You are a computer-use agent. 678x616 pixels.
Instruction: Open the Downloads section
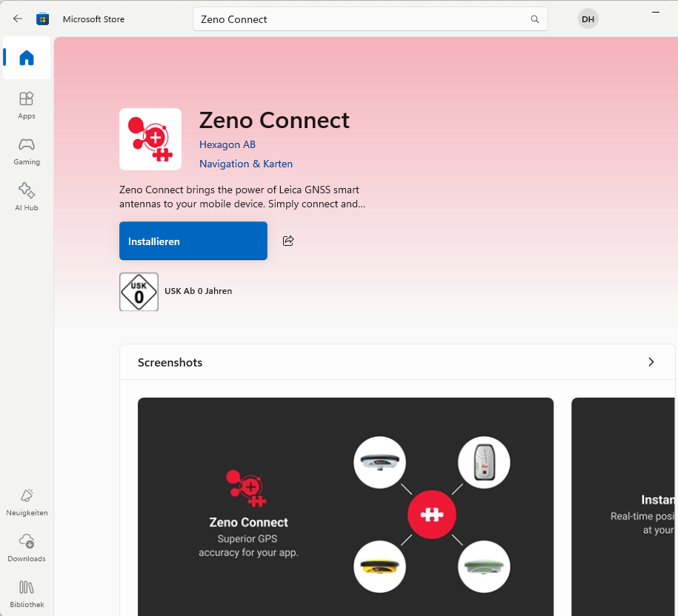[x=27, y=548]
